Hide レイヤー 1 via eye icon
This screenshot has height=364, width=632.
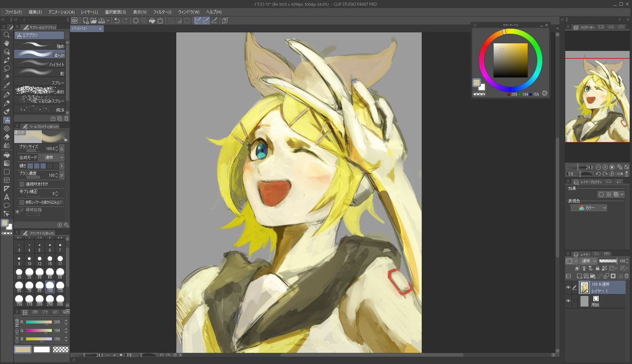coord(568,288)
